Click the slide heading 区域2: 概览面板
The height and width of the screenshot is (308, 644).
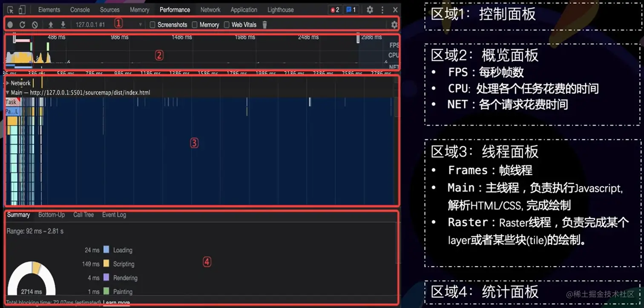pos(485,55)
